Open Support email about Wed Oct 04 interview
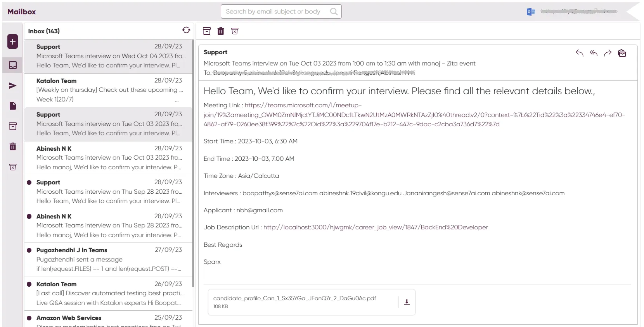 point(109,56)
